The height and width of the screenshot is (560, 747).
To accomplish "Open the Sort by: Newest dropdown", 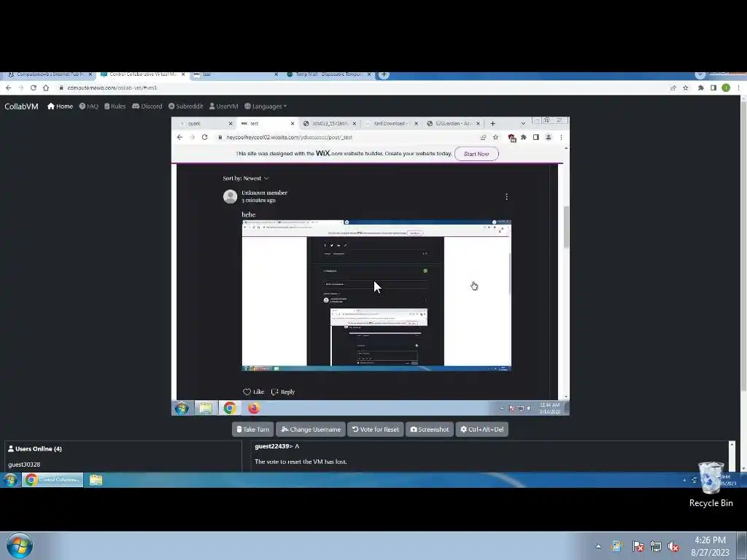I will pos(246,178).
